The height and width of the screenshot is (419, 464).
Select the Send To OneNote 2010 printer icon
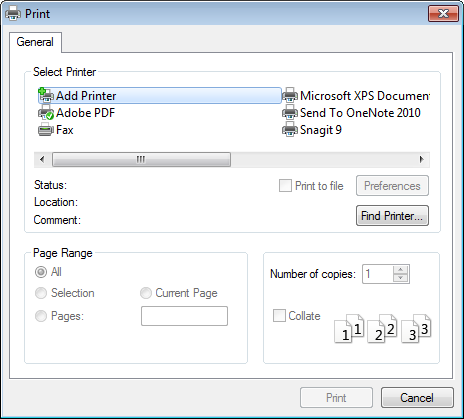(x=290, y=113)
